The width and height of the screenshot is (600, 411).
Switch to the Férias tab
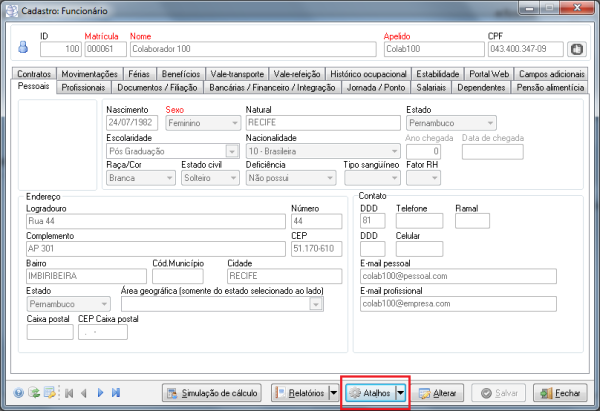coord(140,74)
